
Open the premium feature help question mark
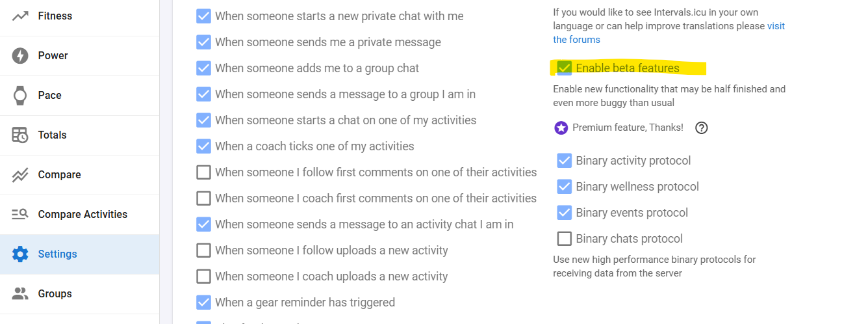click(701, 128)
